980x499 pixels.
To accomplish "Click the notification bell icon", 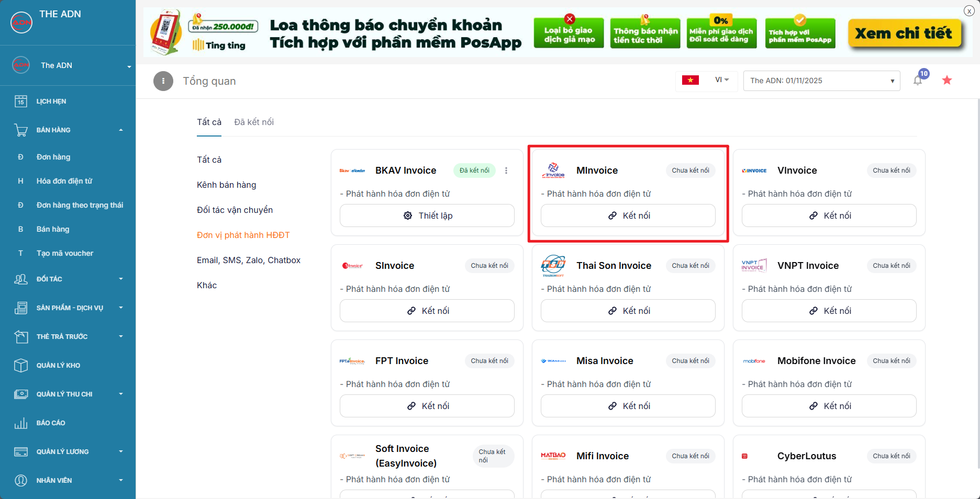I will pos(917,81).
